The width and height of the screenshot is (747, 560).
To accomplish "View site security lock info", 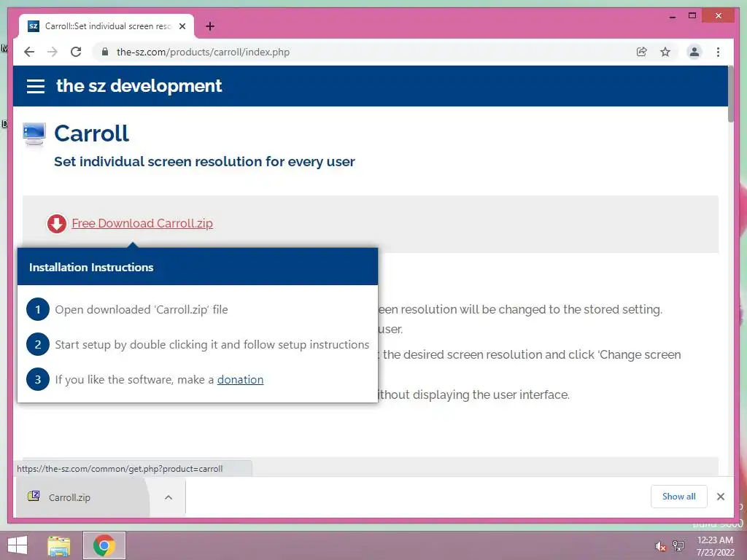I will [105, 52].
